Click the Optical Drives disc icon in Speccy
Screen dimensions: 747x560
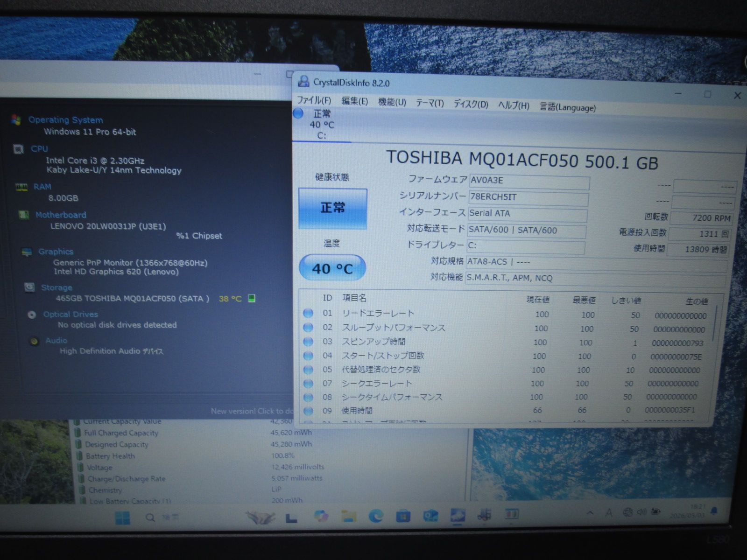coord(32,315)
